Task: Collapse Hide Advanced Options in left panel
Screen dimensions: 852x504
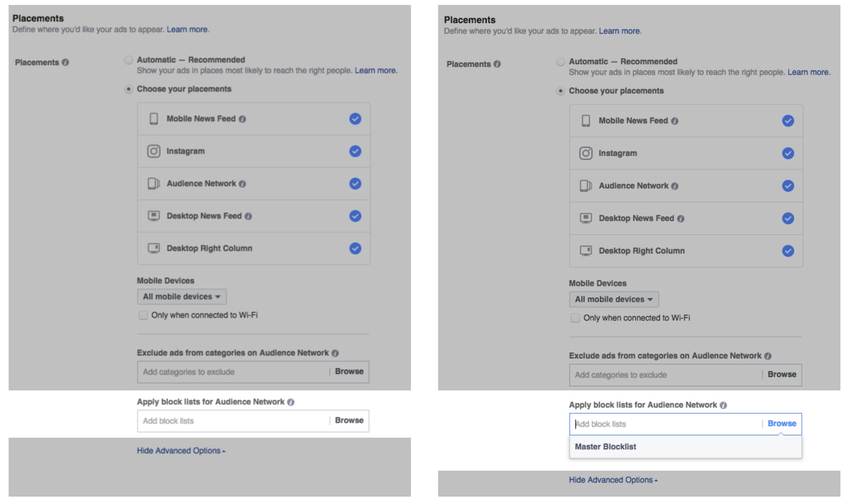Action: pyautogui.click(x=181, y=451)
